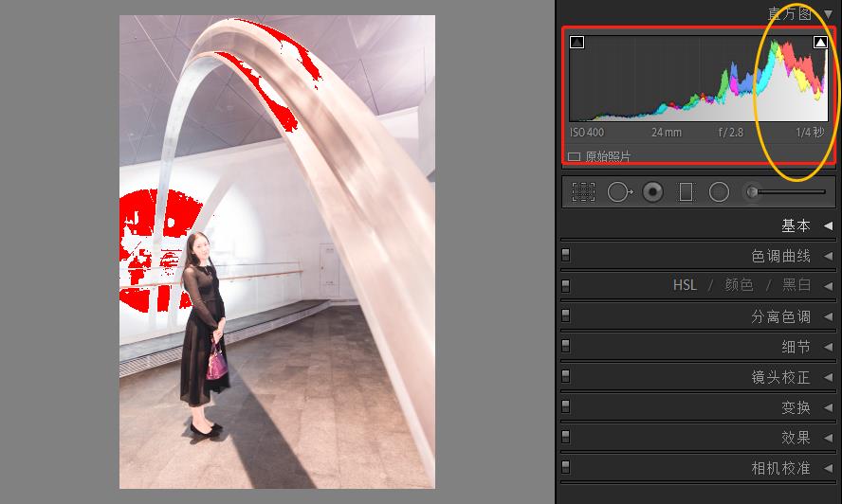
Task: Select the Crop Overlay tool
Action: tap(583, 192)
